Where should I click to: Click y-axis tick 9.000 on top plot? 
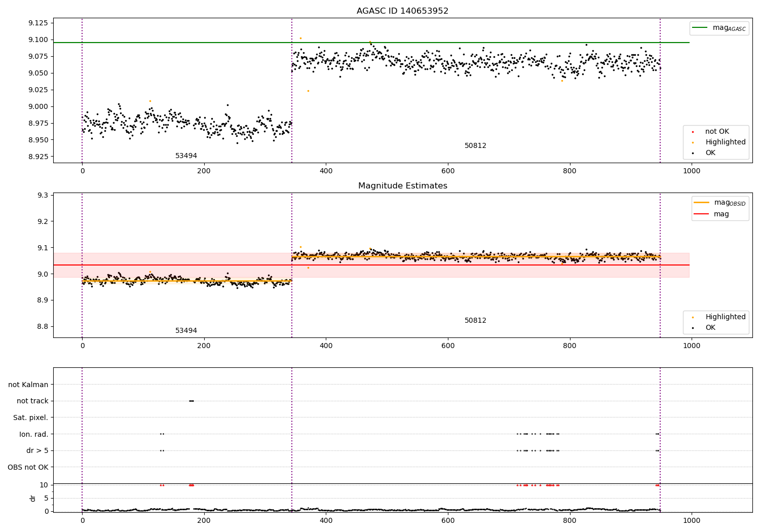pyautogui.click(x=38, y=106)
